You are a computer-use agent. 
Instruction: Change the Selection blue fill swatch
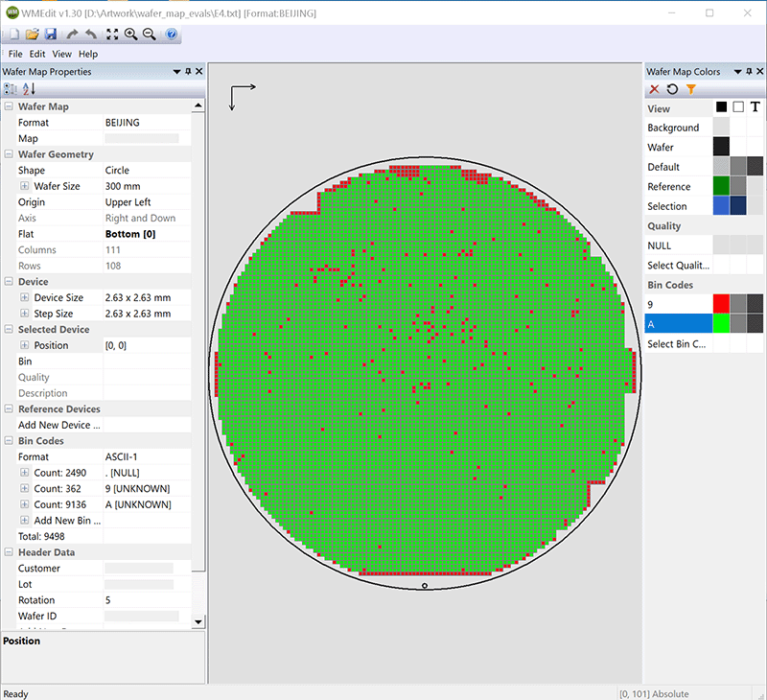[721, 205]
